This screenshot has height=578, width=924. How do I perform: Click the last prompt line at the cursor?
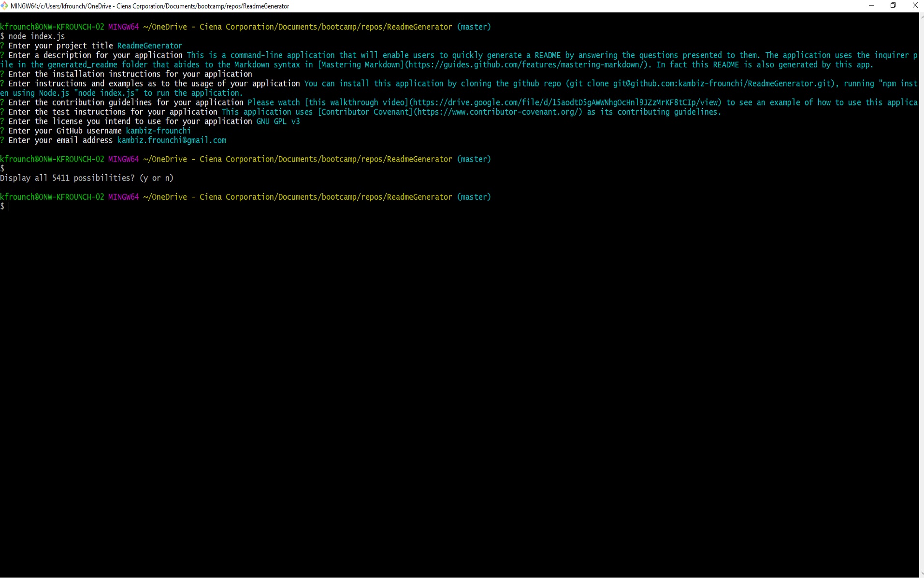(6, 207)
